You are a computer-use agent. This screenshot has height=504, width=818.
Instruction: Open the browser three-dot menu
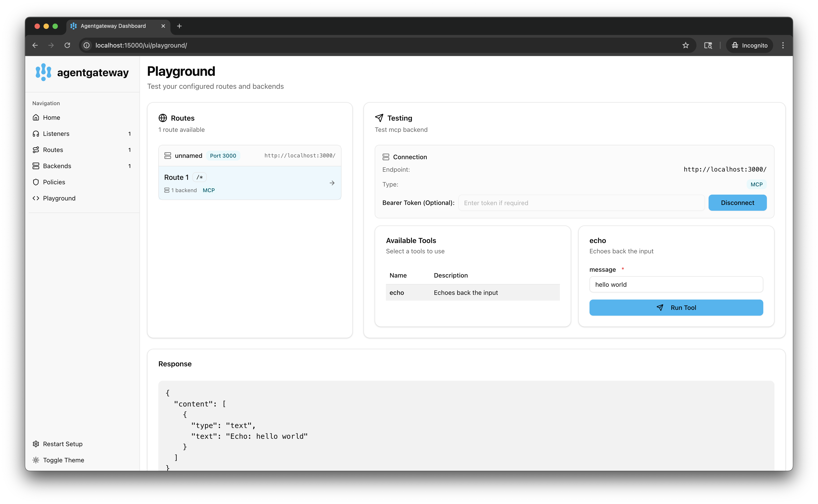click(783, 45)
